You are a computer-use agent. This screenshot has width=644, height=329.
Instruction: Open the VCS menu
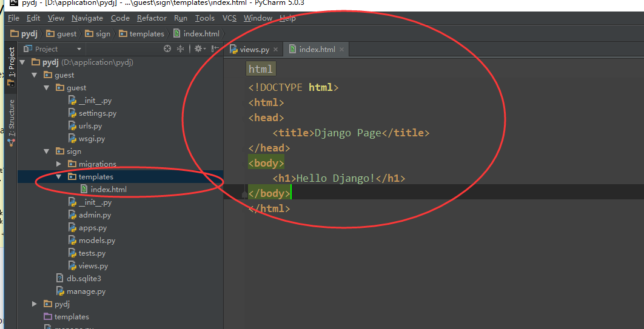click(x=230, y=18)
